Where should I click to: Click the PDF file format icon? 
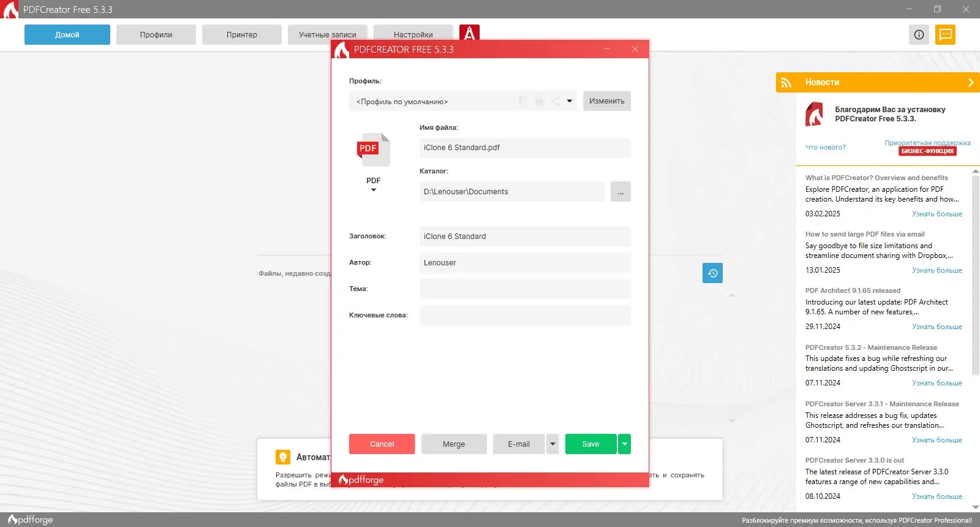coord(373,150)
